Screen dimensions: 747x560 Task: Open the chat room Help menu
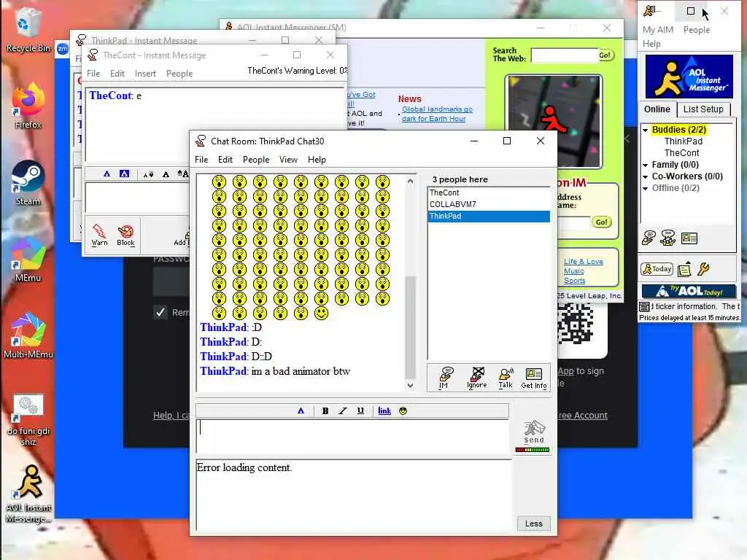pyautogui.click(x=317, y=160)
